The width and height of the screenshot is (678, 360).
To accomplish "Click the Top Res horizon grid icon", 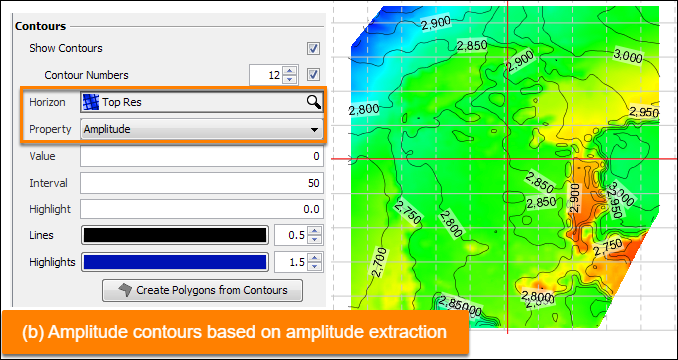I will pos(91,102).
